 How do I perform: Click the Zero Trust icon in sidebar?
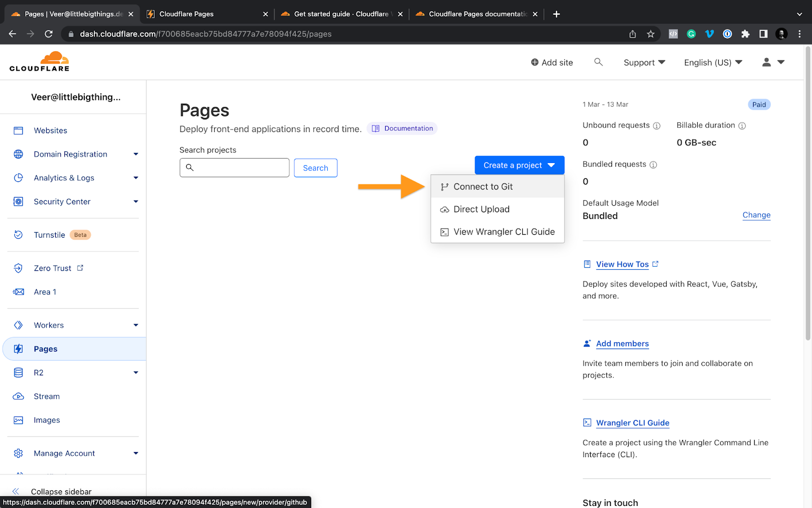(x=18, y=268)
